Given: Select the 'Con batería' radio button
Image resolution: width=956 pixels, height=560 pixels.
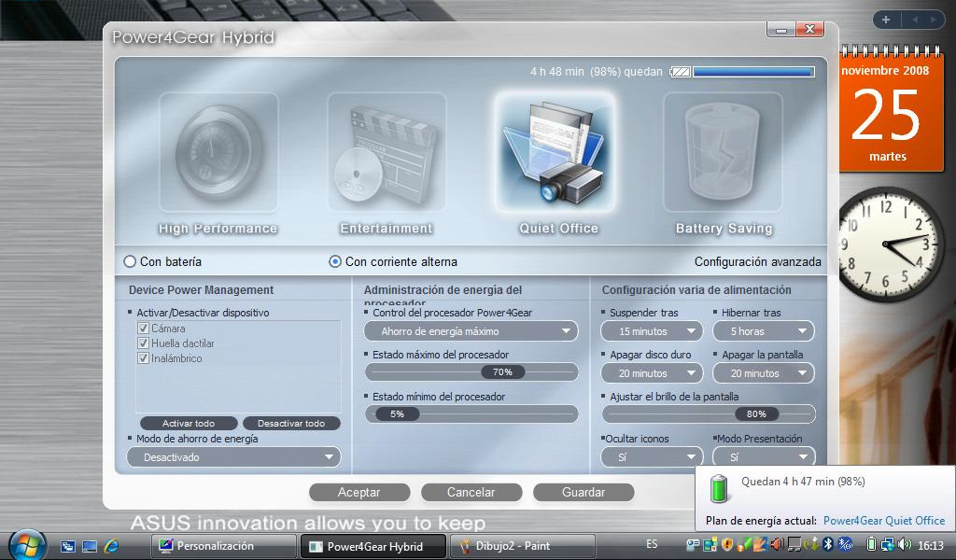Looking at the screenshot, I should coord(131,262).
